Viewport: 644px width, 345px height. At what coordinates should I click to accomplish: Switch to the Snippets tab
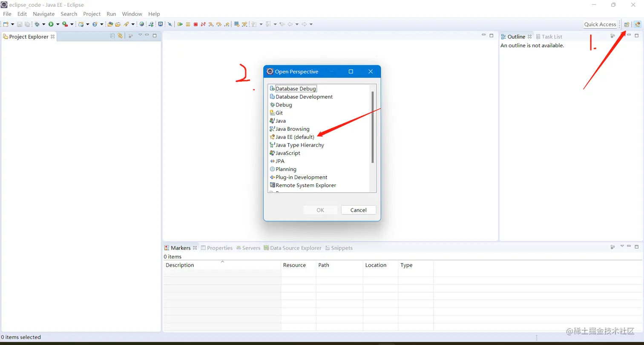(x=339, y=248)
